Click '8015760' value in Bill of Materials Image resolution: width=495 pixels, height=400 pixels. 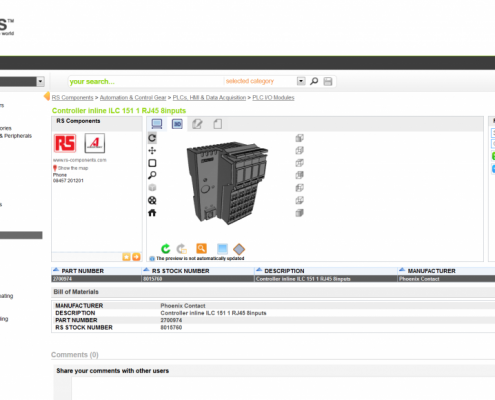pos(171,328)
